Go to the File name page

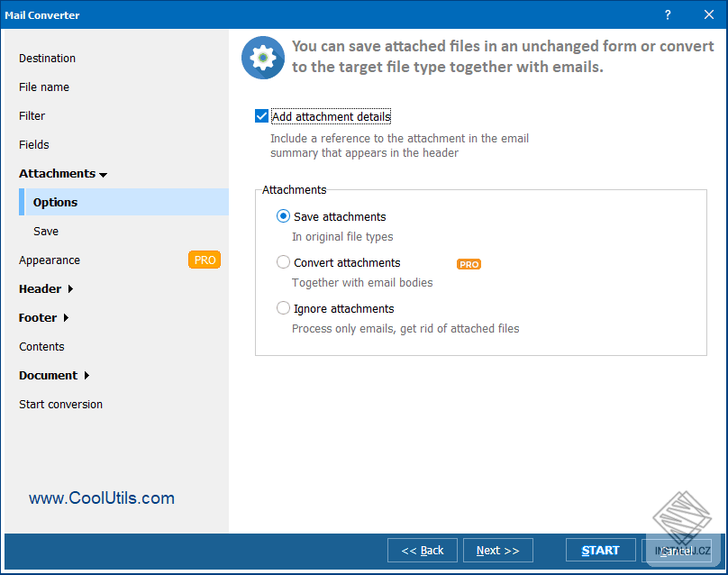[x=44, y=87]
